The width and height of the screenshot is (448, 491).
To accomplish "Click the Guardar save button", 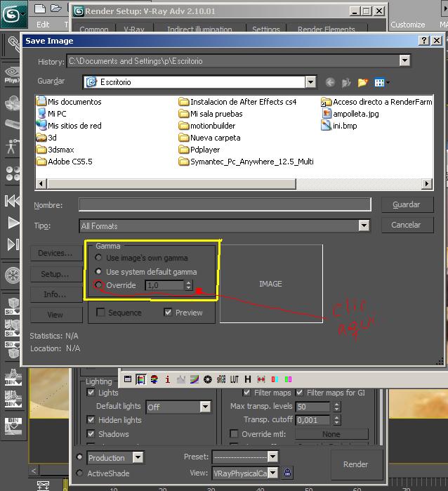I will pos(407,204).
